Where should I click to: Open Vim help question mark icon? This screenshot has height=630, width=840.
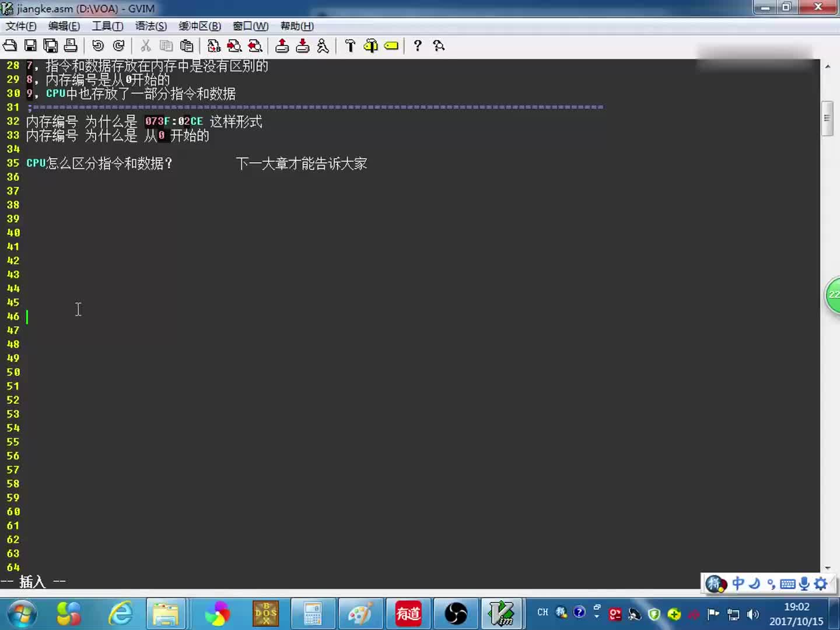point(418,45)
